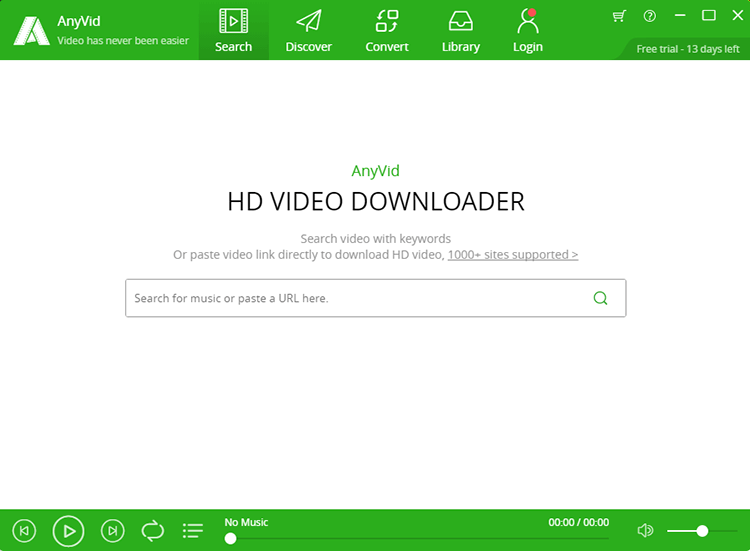
Task: Click the Video has never been easier tagline
Action: (123, 41)
